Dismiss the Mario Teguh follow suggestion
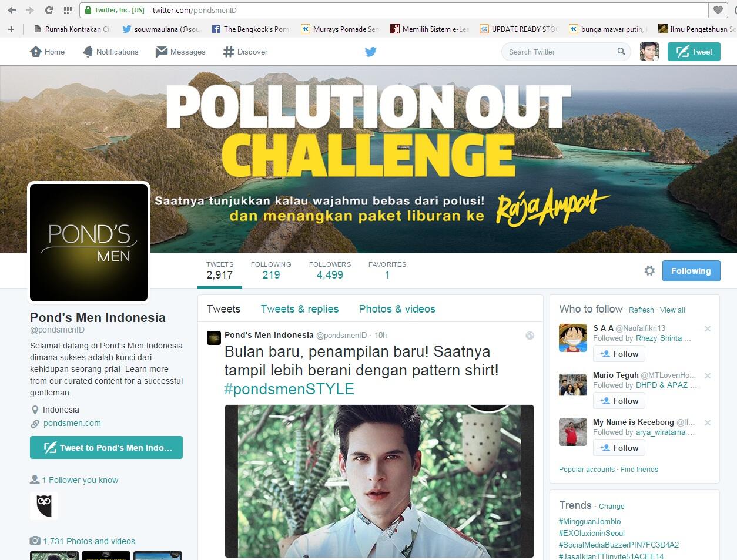Image resolution: width=737 pixels, height=560 pixels. pyautogui.click(x=708, y=375)
